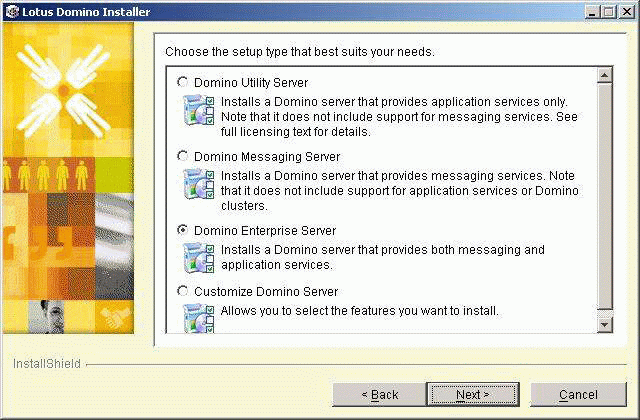Close the Lotus Domino Installer window
This screenshot has width=640, height=420.
[x=627, y=11]
